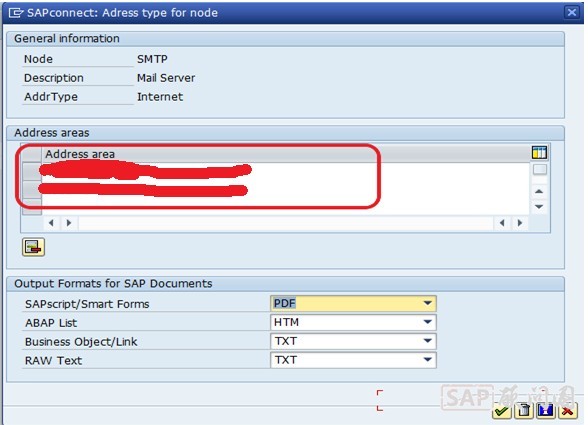Click the vertical scroll down arrow of address table

539,207
